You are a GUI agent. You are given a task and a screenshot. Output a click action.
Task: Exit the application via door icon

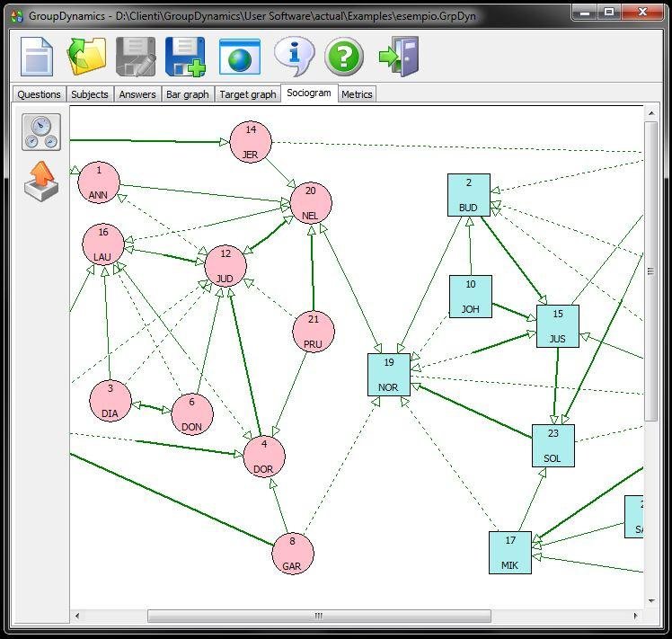399,57
